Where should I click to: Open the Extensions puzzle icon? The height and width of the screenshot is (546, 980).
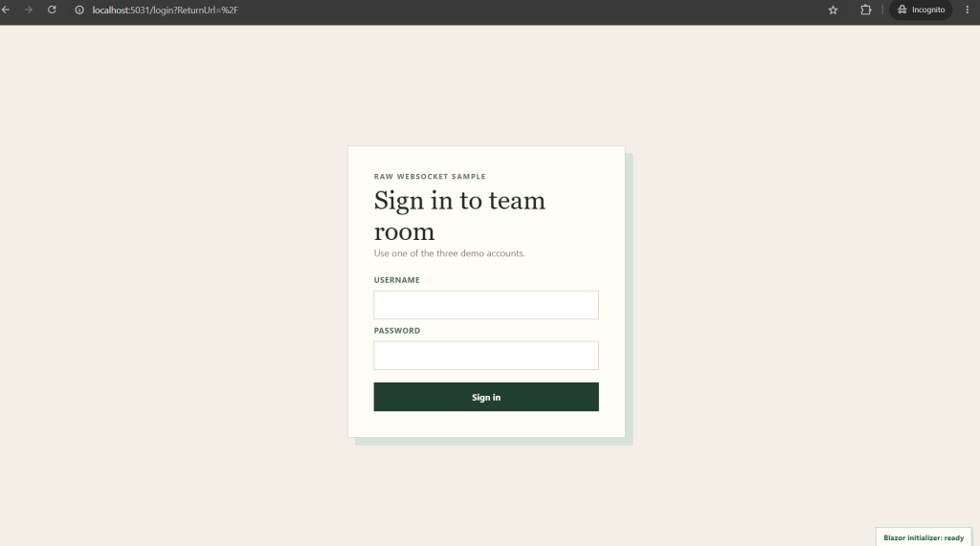click(865, 10)
